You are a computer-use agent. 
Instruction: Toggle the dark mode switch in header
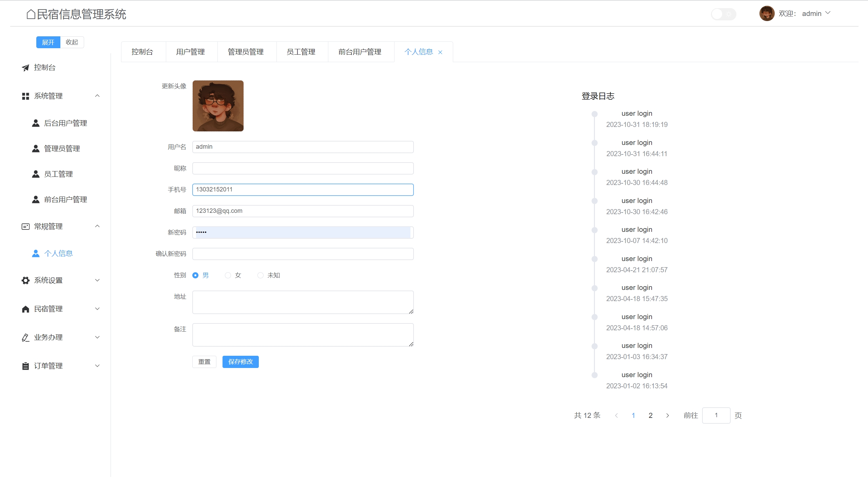click(x=723, y=14)
